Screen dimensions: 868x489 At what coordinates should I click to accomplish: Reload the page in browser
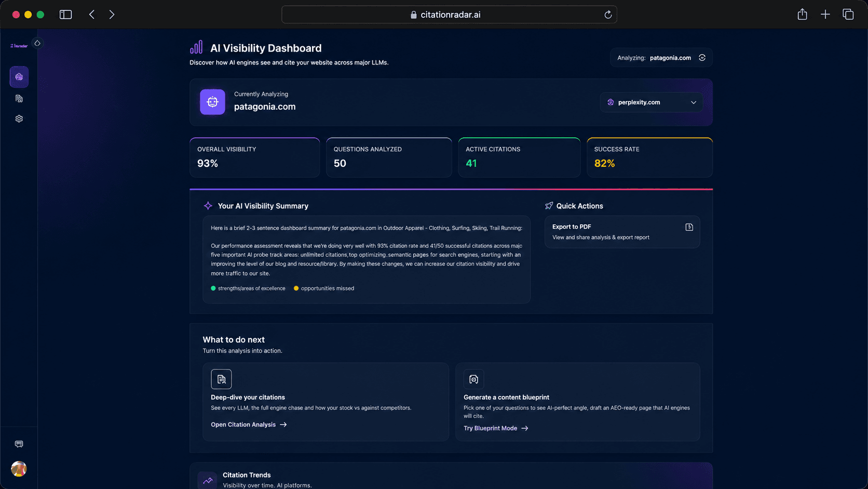click(608, 15)
